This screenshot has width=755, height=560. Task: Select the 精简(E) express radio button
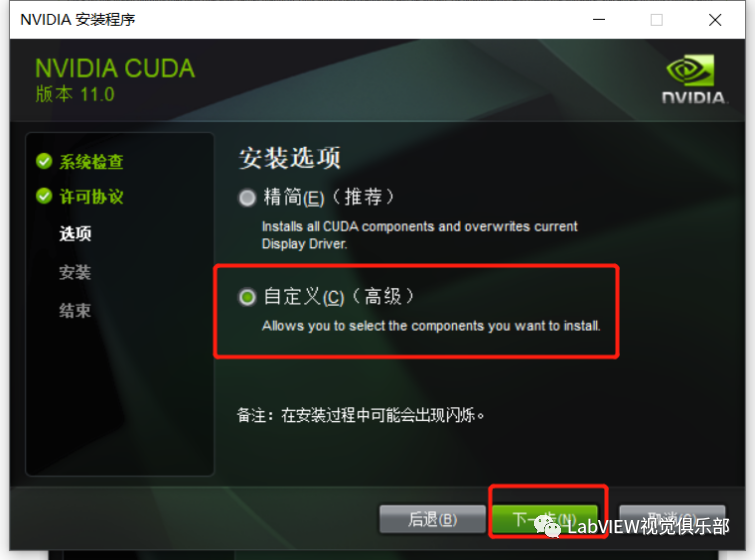pyautogui.click(x=247, y=198)
